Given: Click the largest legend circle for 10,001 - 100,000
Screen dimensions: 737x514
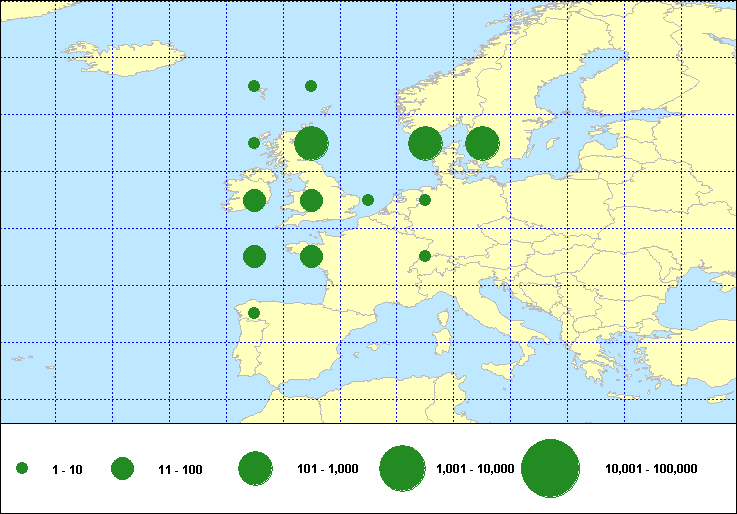Looking at the screenshot, I should coord(551,468).
